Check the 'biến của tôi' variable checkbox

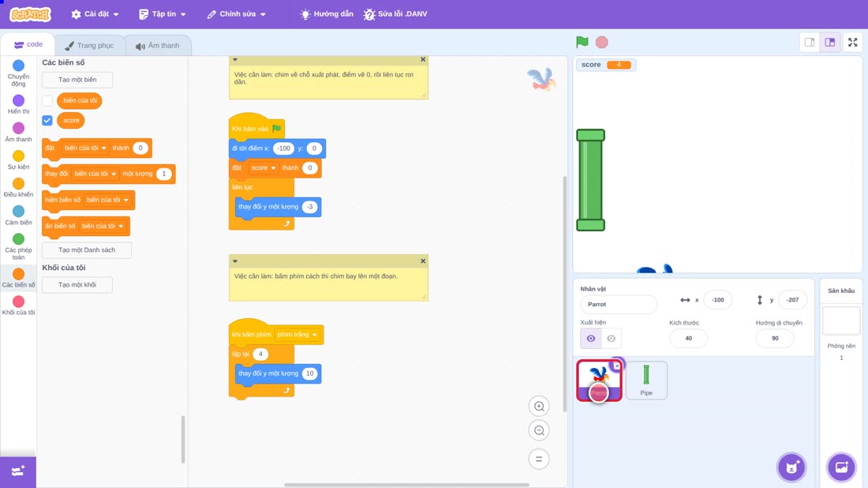47,101
